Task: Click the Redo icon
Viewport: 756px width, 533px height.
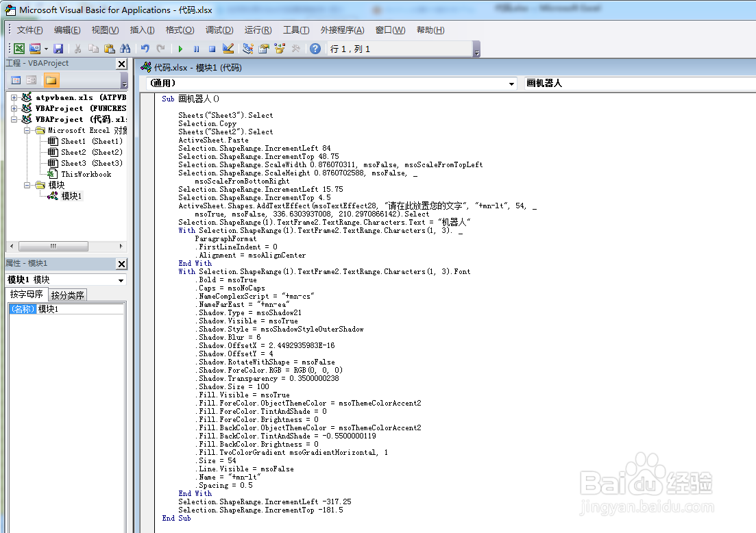Action: tap(161, 49)
